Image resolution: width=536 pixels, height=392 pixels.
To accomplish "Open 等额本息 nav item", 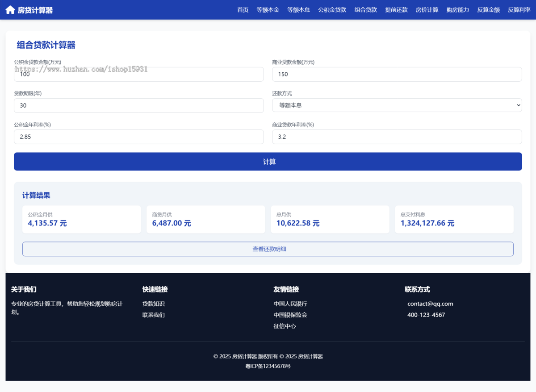I will 298,10.
